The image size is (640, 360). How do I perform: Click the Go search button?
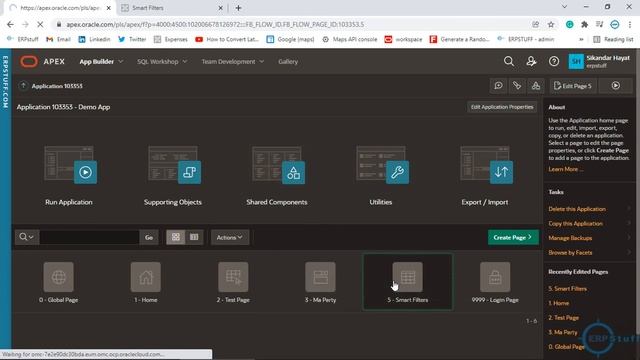[x=149, y=237]
